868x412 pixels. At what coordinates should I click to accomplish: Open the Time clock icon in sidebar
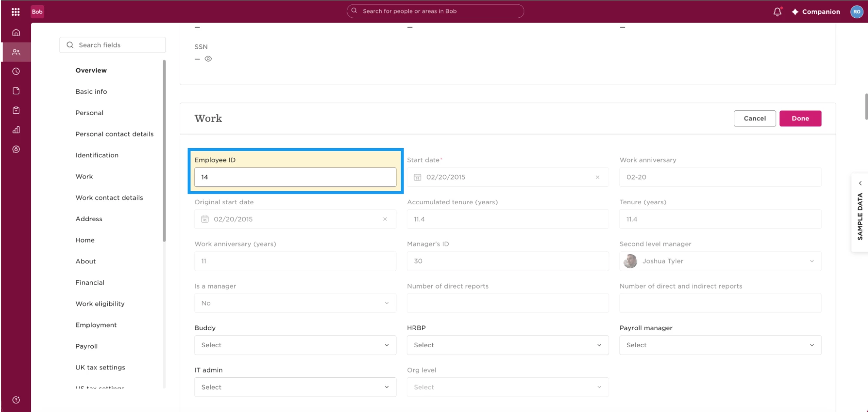coord(16,71)
